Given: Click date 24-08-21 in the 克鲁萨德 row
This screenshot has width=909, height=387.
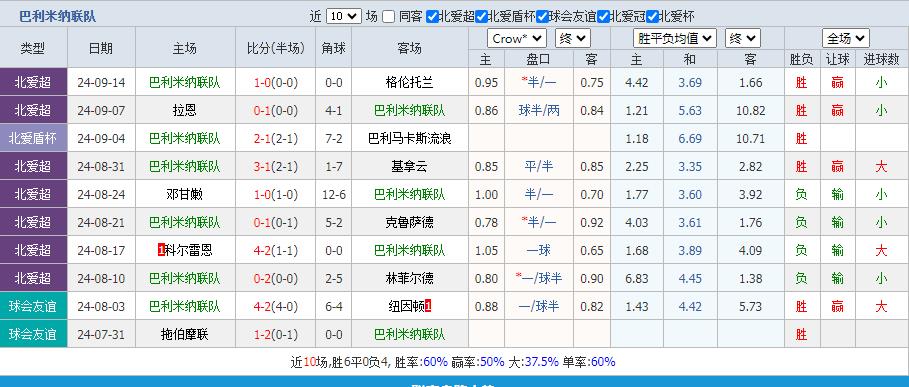Looking at the screenshot, I should coord(101,222).
